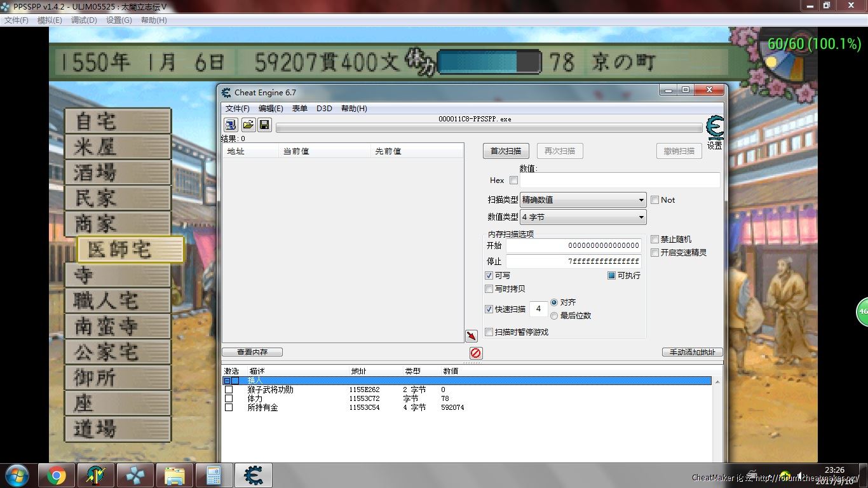This screenshot has height=488, width=868.
Task: Click the save floppy disk icon
Action: point(264,125)
